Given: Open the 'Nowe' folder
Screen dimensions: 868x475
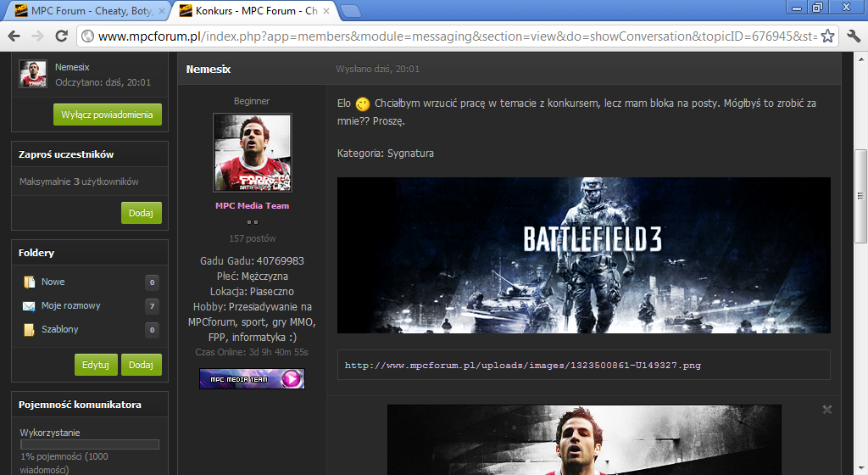Looking at the screenshot, I should [x=53, y=282].
